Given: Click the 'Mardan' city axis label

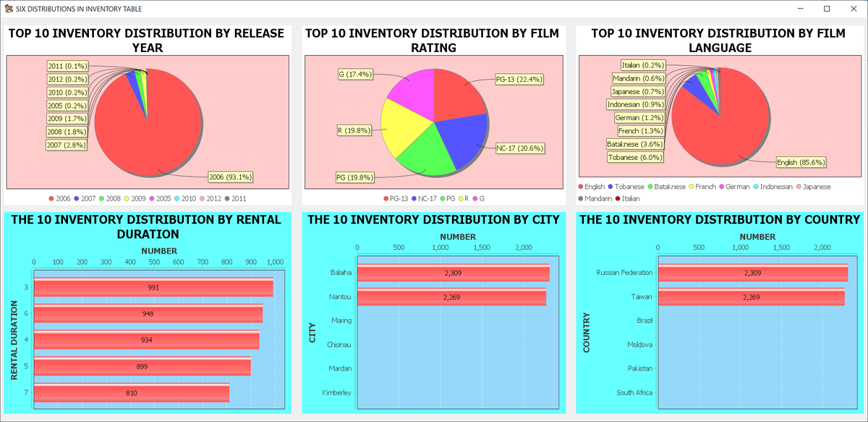Looking at the screenshot, I should click(x=341, y=368).
